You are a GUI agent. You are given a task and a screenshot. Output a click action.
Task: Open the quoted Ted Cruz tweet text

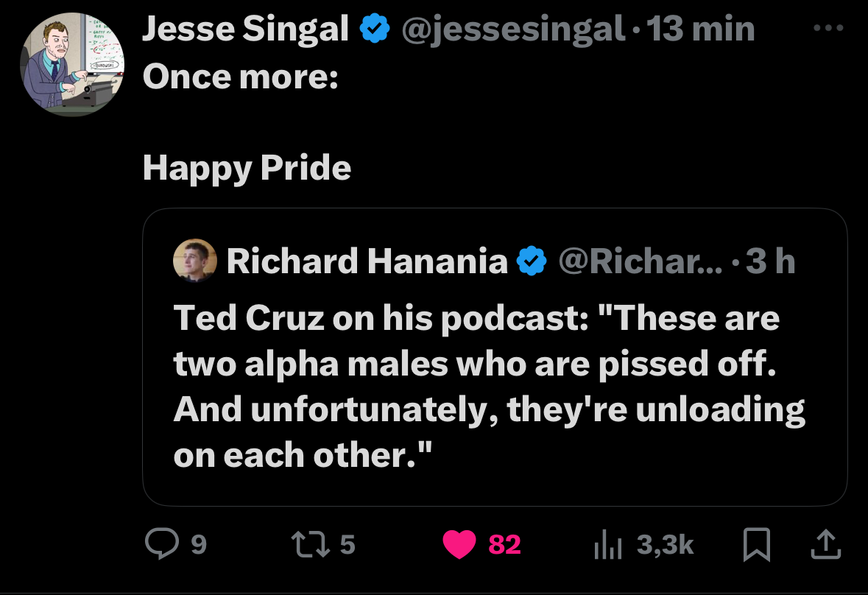(489, 387)
